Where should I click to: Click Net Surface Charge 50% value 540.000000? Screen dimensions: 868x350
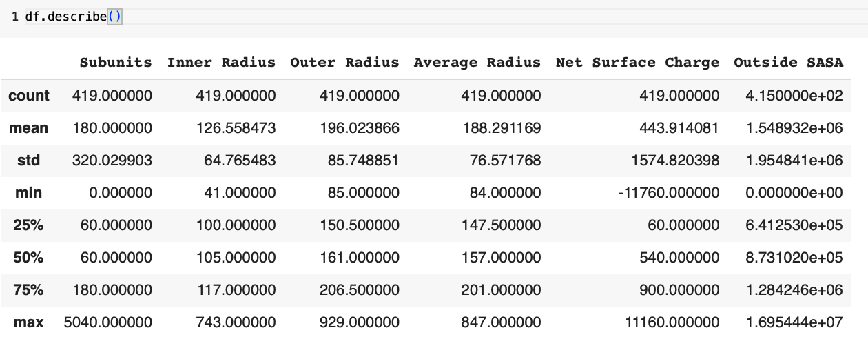coord(680,258)
